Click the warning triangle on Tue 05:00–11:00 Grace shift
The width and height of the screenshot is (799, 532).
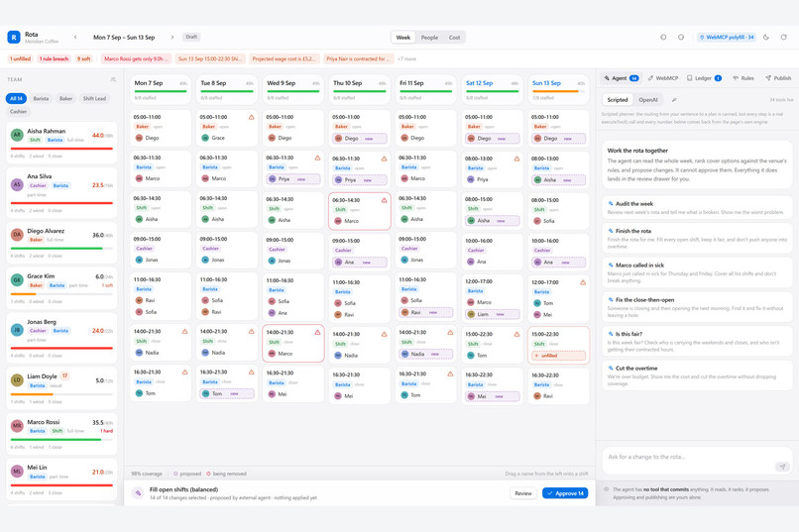pos(251,117)
